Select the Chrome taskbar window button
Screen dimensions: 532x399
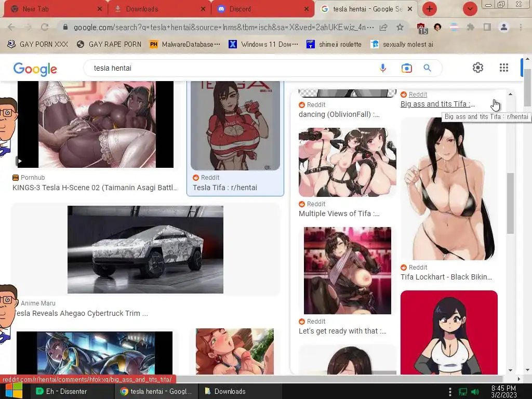pyautogui.click(x=156, y=391)
